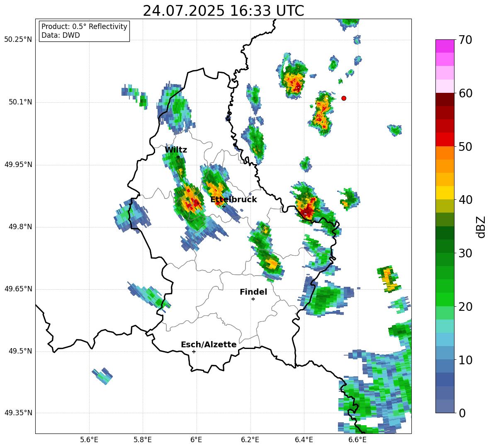
Task: Click the Product: 0.5° Reflectivity text
Action: point(84,27)
